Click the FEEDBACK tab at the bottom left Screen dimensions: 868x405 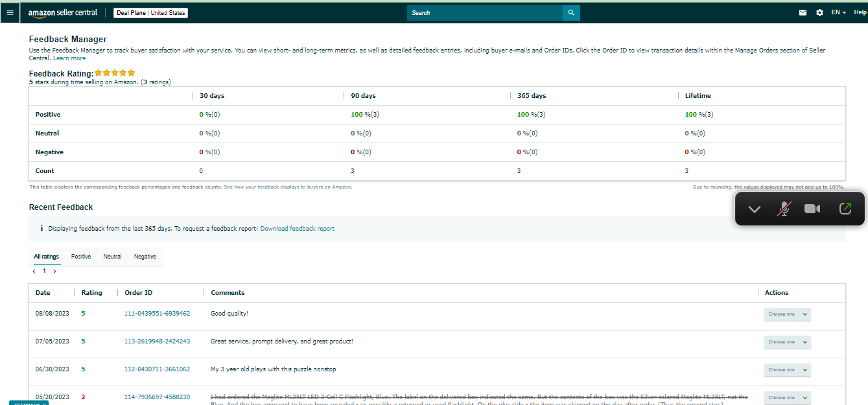29,403
